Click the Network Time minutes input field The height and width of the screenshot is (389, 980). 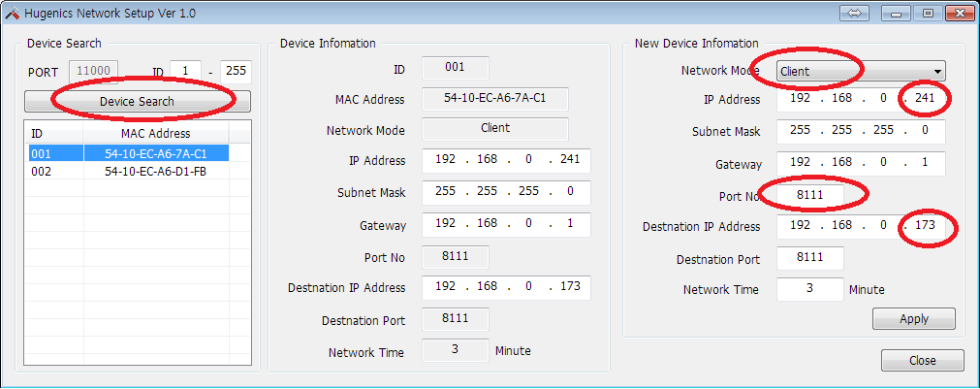810,289
